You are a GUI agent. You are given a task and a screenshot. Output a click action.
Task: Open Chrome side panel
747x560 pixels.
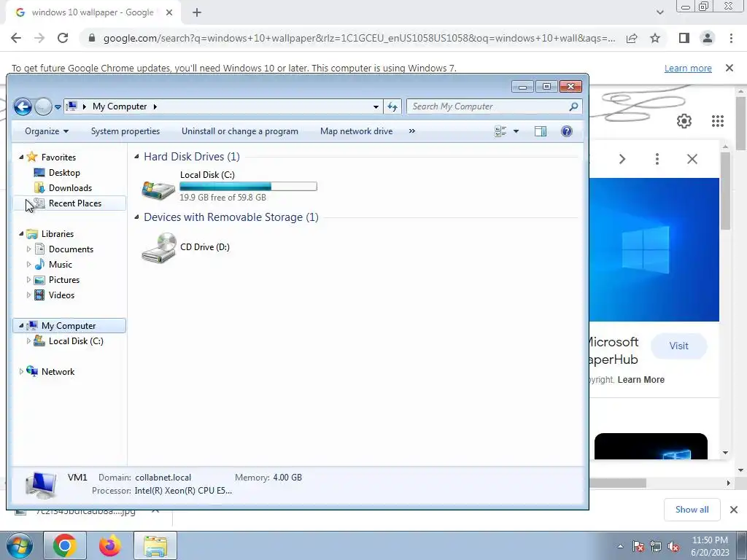[684, 38]
